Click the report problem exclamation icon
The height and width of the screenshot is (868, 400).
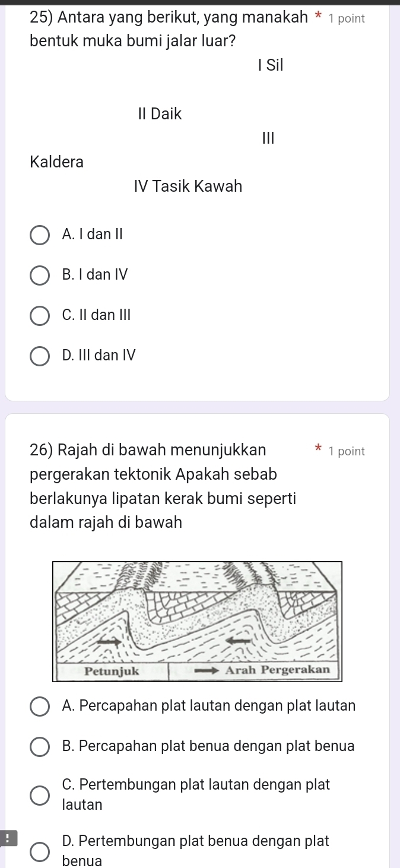[x=7, y=838]
